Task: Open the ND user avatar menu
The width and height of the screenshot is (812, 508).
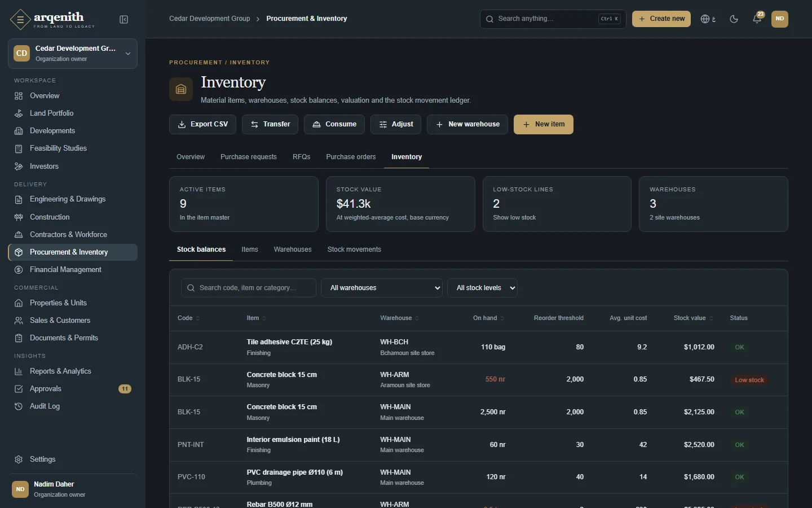Action: (780, 19)
